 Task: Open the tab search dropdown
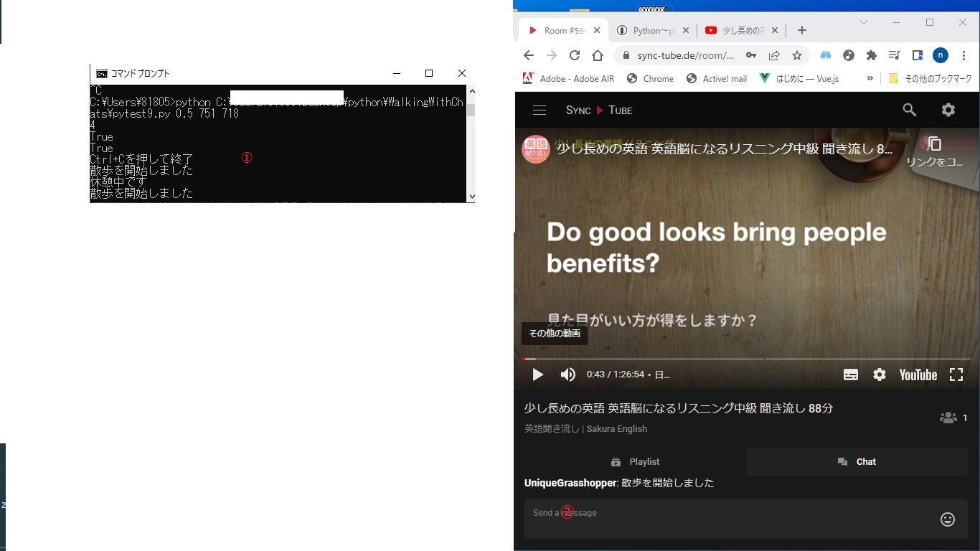point(864,22)
